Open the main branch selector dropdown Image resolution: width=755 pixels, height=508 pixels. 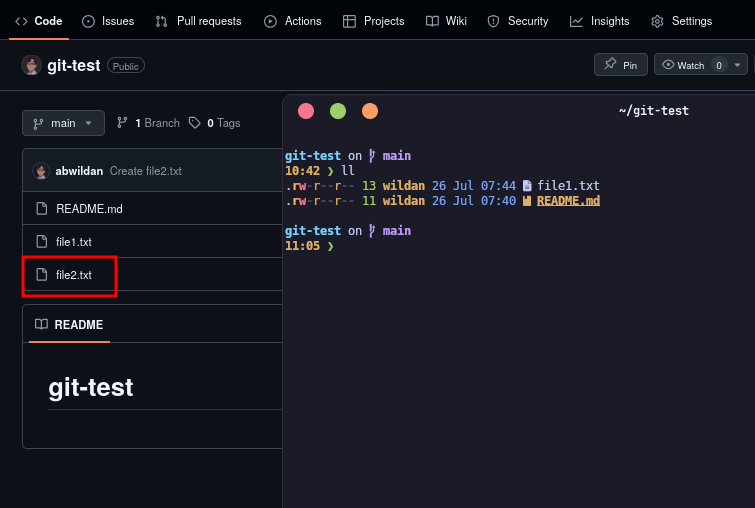(x=63, y=123)
